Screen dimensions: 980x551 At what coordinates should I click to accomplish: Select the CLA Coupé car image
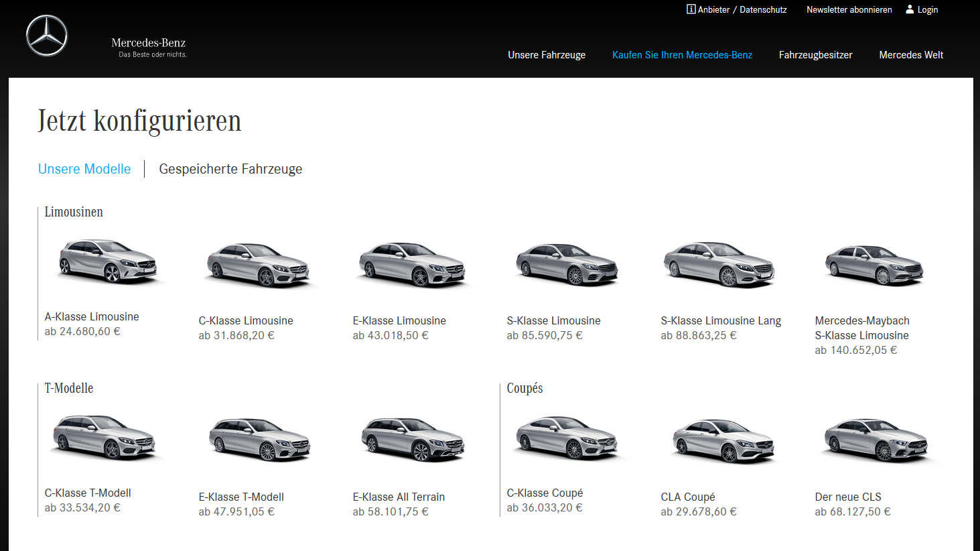click(x=723, y=441)
